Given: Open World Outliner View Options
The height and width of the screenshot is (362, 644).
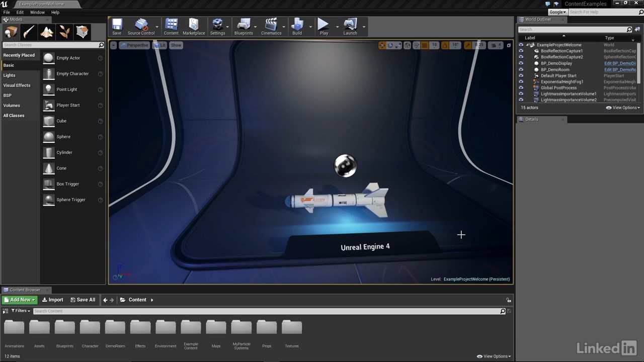Looking at the screenshot, I should click(623, 108).
